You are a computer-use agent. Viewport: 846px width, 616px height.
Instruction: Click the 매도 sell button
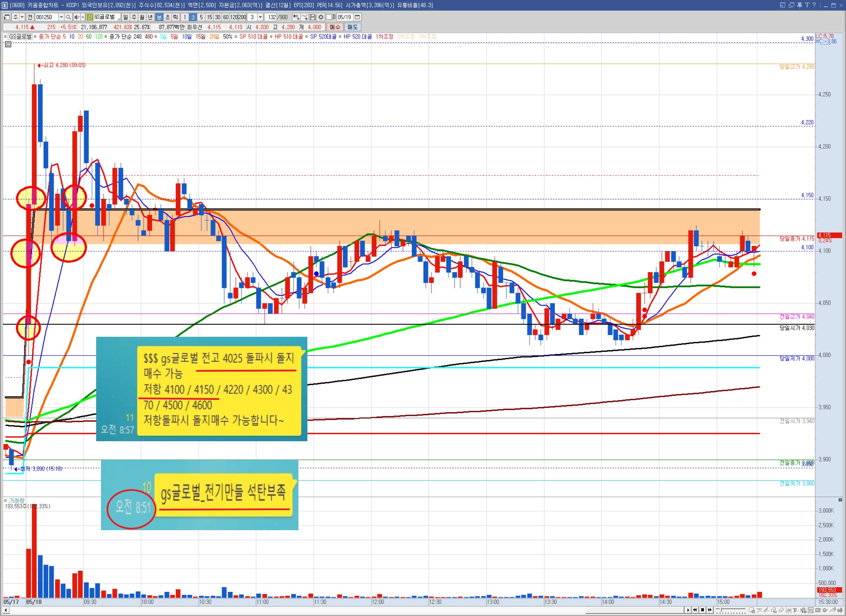click(x=352, y=27)
